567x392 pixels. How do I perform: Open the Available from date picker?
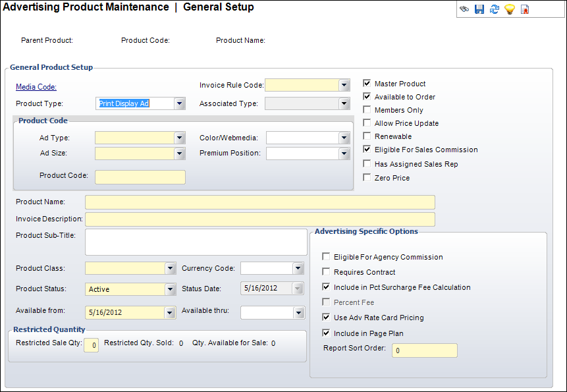(169, 312)
